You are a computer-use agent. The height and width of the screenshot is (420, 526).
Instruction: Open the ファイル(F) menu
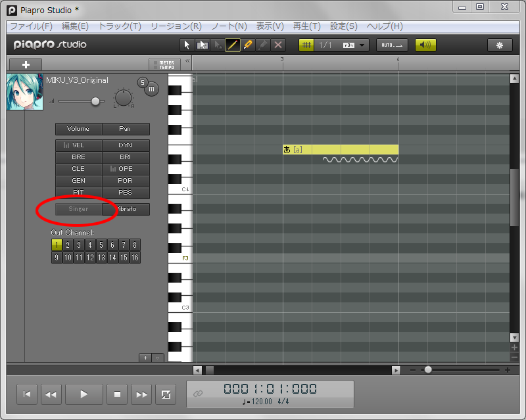pyautogui.click(x=31, y=26)
